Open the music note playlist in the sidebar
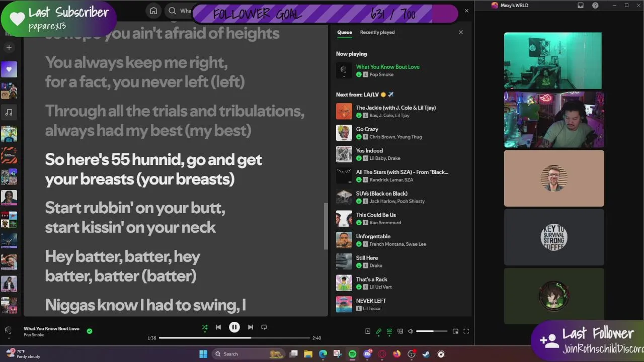 click(9, 112)
